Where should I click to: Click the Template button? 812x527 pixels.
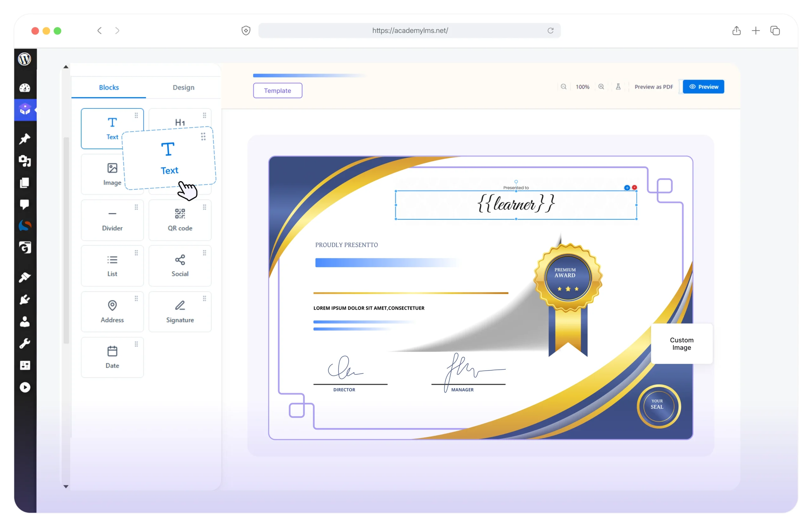[277, 90]
